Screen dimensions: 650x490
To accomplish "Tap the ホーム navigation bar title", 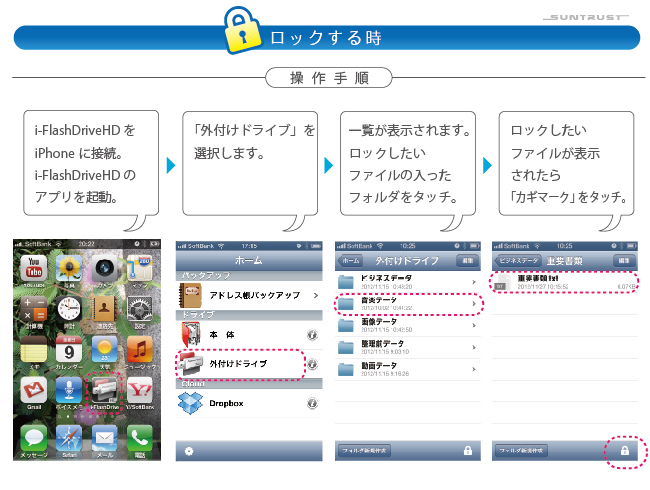I will point(249,260).
